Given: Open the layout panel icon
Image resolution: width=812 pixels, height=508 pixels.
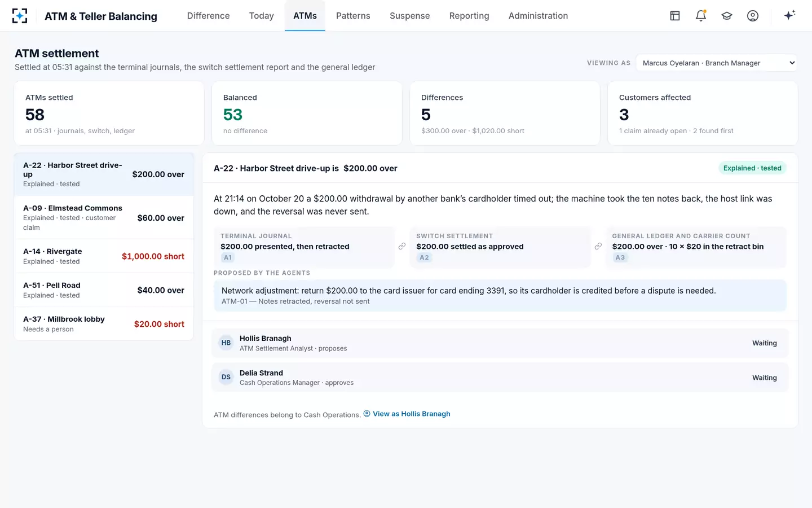Looking at the screenshot, I should [675, 16].
